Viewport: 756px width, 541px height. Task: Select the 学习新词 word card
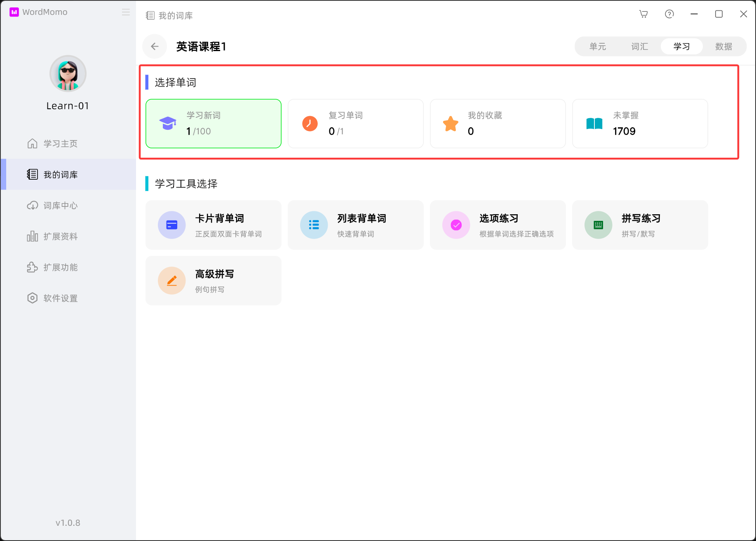[214, 124]
